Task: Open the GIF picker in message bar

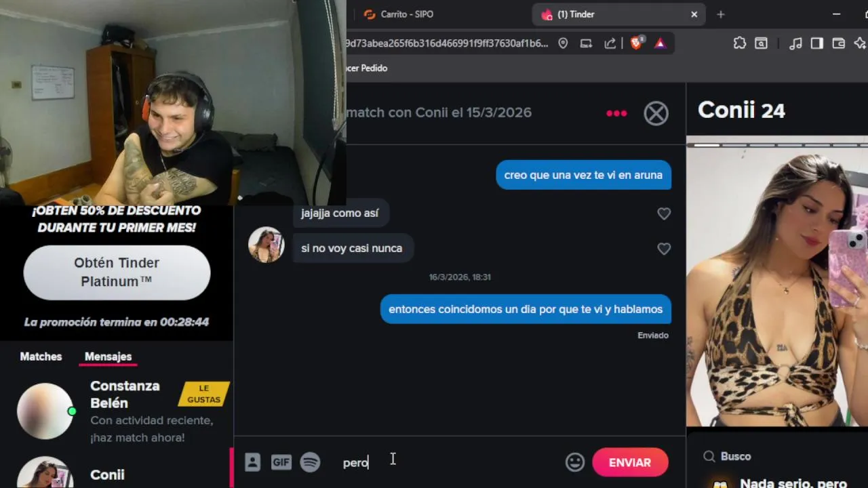Action: click(x=281, y=462)
